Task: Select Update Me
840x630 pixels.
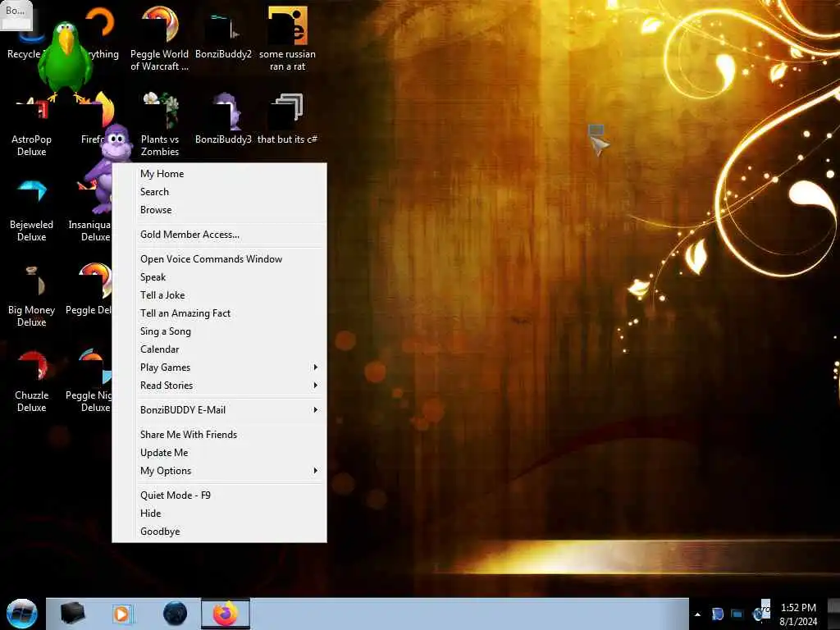Action: tap(219, 453)
